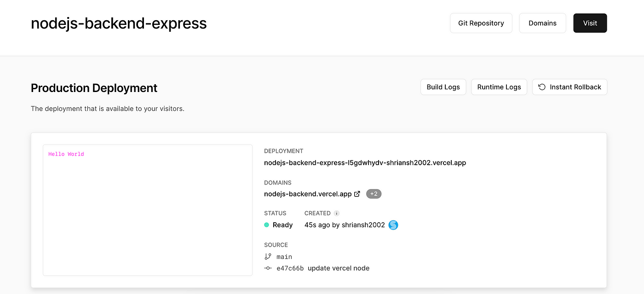The height and width of the screenshot is (294, 644).
Task: Open the Domains button
Action: [542, 23]
